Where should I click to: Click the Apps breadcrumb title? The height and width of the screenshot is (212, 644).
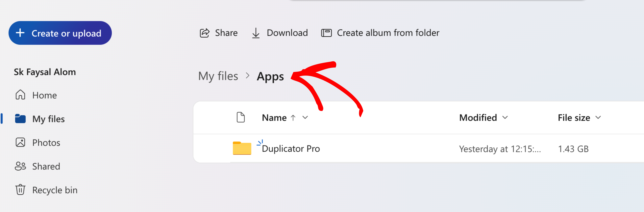point(270,76)
